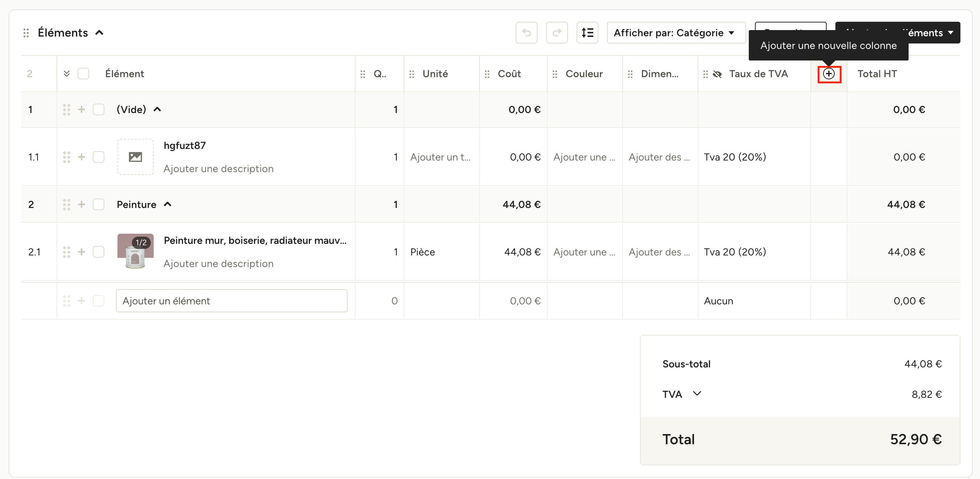Click the plus icon on Peinture category row

(82, 204)
